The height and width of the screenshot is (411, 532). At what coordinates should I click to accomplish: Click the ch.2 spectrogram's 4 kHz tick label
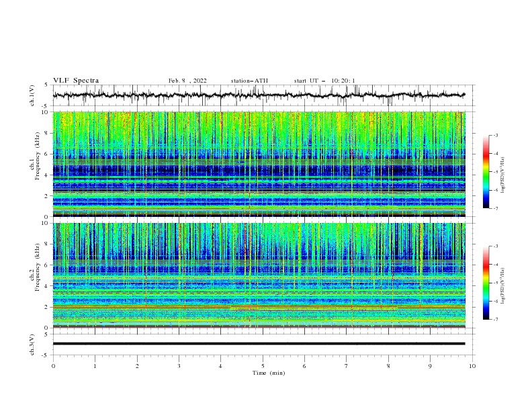point(48,286)
